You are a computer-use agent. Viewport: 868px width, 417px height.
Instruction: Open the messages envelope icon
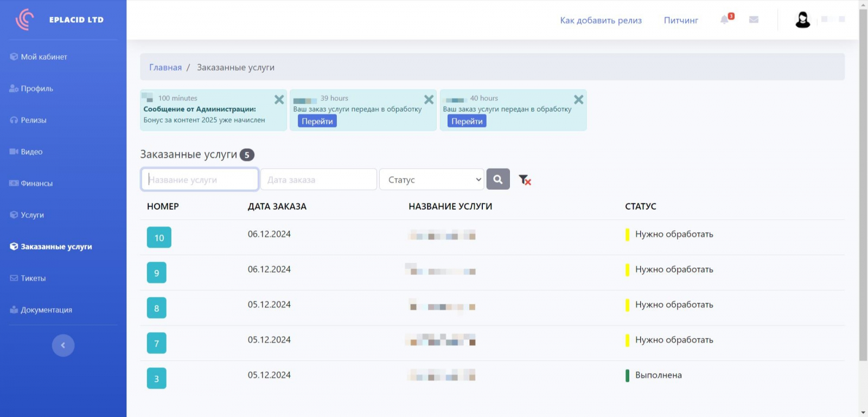click(x=754, y=20)
